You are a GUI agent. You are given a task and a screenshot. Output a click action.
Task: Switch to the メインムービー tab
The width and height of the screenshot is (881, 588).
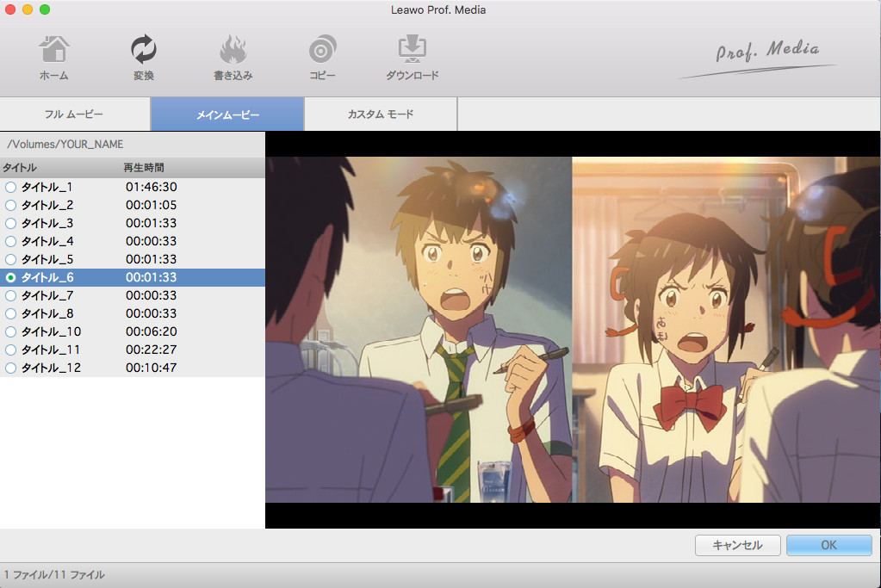(x=227, y=114)
